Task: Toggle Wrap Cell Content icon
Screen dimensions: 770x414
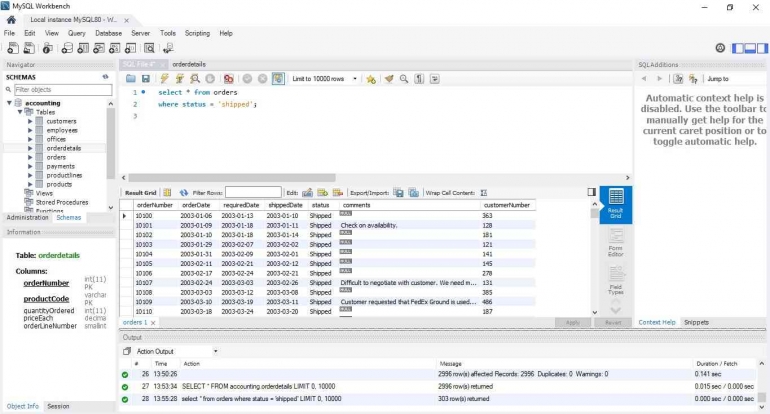Action: [484, 193]
